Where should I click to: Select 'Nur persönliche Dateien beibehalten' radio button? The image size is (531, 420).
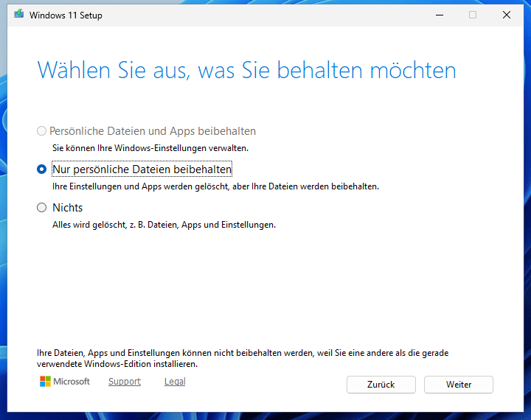pyautogui.click(x=41, y=169)
